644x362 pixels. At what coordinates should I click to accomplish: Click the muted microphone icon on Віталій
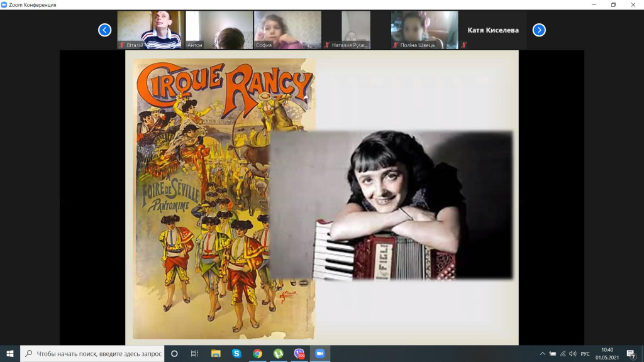121,45
